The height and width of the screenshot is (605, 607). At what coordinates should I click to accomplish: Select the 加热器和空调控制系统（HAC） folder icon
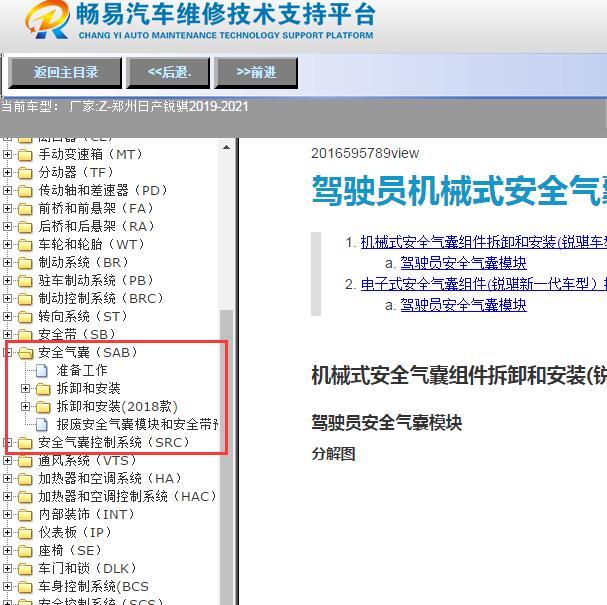click(x=25, y=497)
